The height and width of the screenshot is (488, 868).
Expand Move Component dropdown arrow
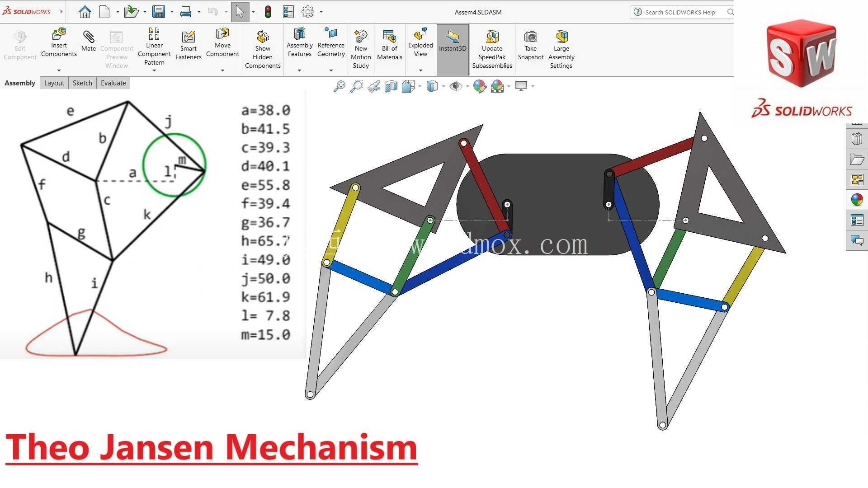tap(222, 70)
